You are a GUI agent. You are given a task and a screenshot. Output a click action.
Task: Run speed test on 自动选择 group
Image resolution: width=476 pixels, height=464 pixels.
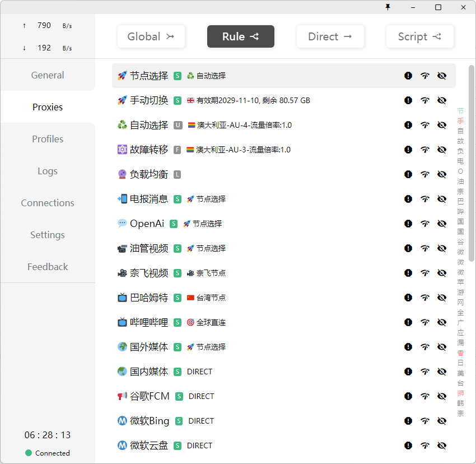click(x=424, y=124)
